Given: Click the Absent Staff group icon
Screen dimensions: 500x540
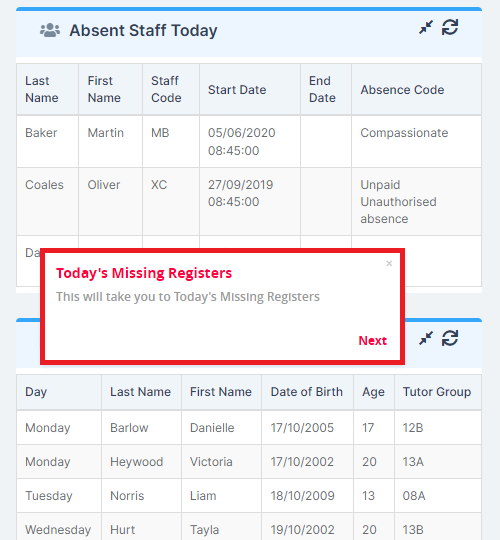Looking at the screenshot, I should click(x=50, y=30).
